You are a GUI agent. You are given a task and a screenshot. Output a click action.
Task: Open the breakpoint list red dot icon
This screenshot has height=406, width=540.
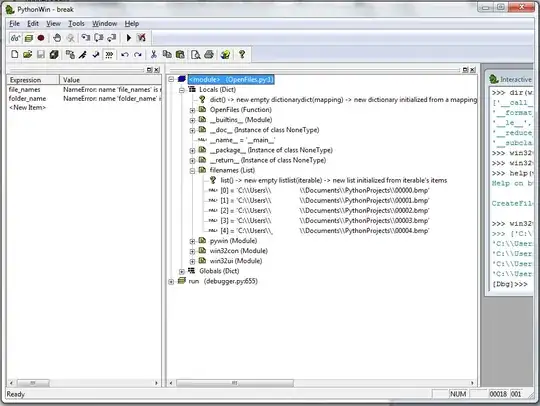(41, 38)
